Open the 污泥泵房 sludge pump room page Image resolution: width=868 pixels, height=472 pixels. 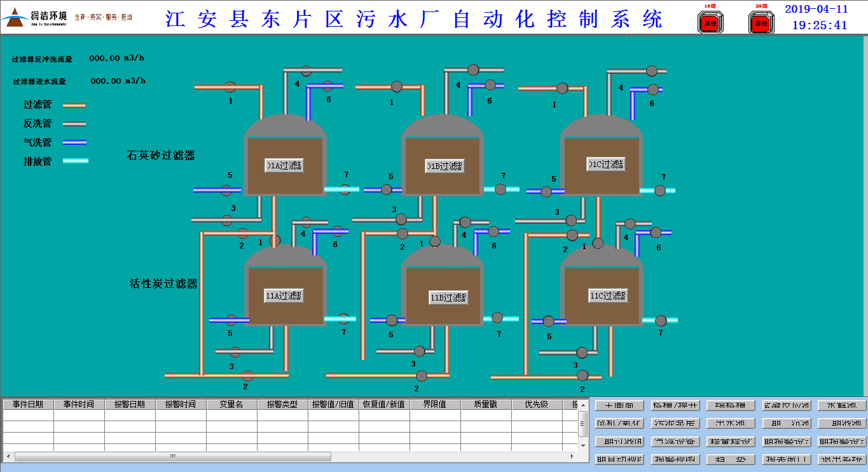click(675, 423)
